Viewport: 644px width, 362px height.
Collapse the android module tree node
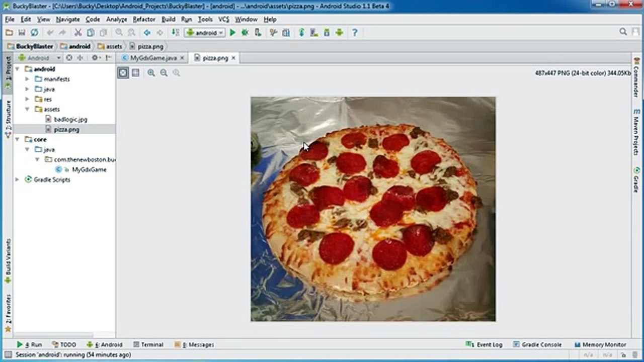[18, 69]
